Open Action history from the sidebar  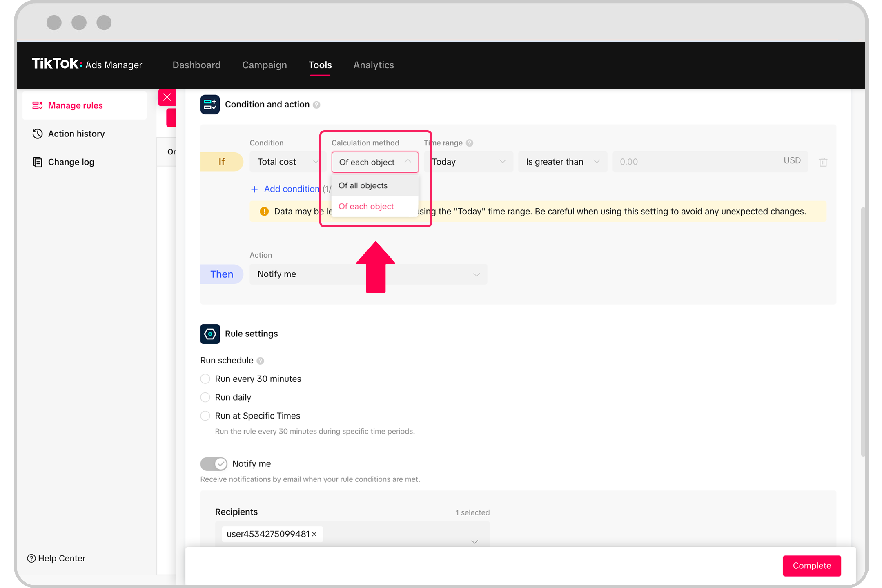[76, 134]
